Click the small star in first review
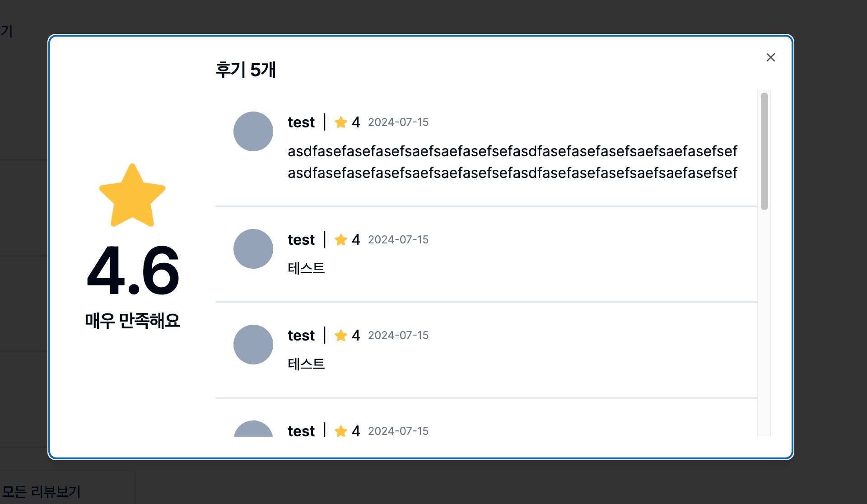 341,122
